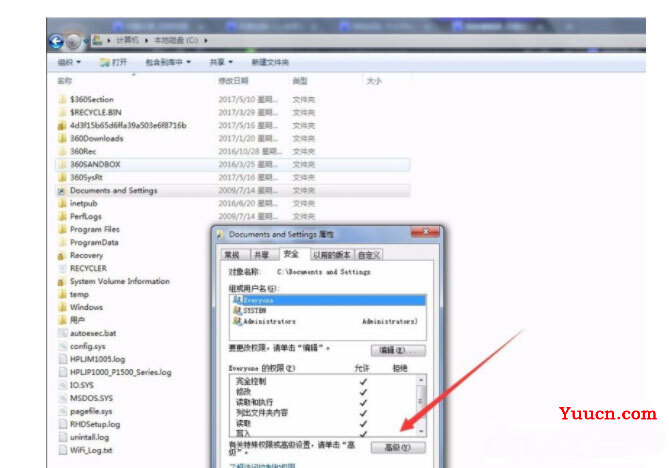669x468 pixels.
Task: Select the autoexec.bat file icon
Action: (x=63, y=333)
